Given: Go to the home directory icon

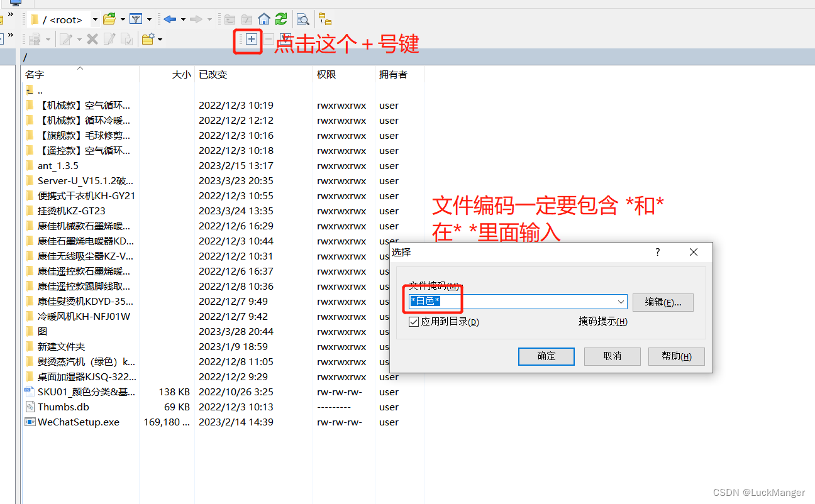Looking at the screenshot, I should pyautogui.click(x=264, y=19).
